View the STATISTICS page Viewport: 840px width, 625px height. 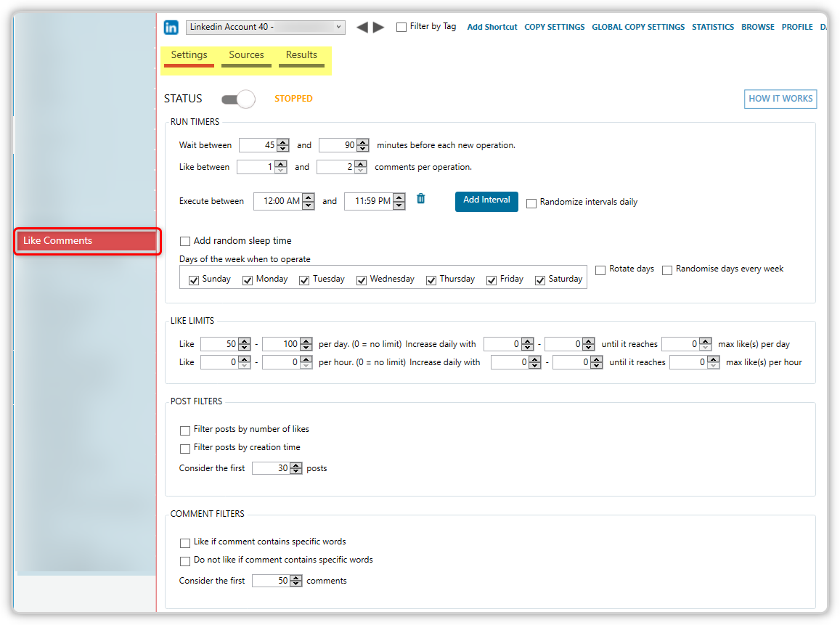click(713, 27)
